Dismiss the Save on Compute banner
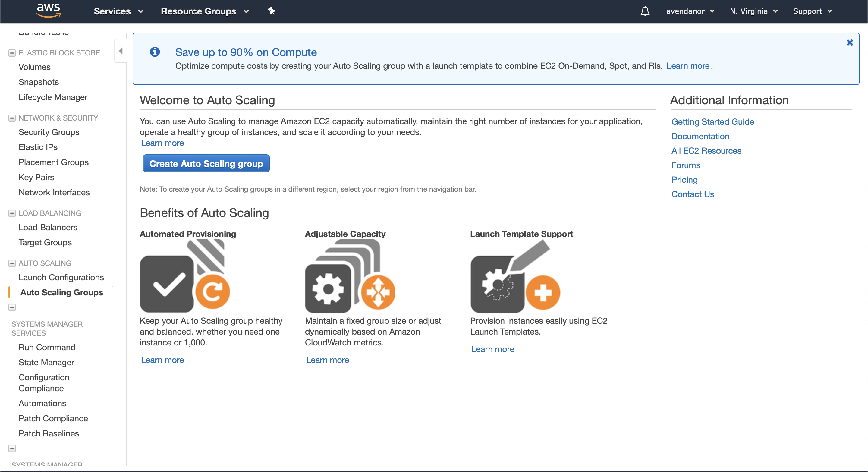868x472 pixels. (x=850, y=43)
